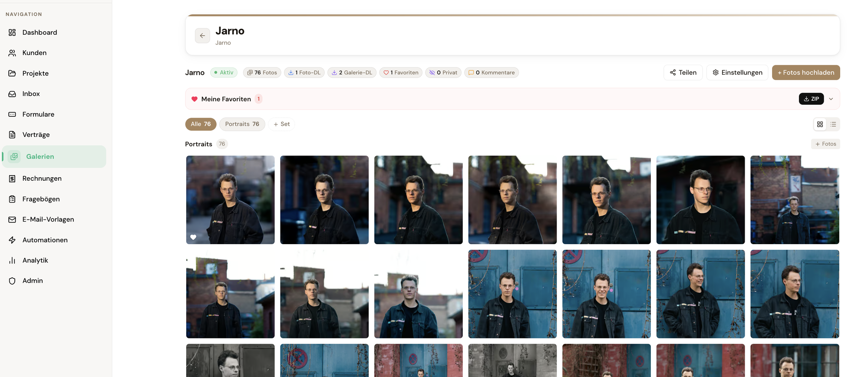Go back using the arrow button
The image size is (868, 377).
click(202, 36)
